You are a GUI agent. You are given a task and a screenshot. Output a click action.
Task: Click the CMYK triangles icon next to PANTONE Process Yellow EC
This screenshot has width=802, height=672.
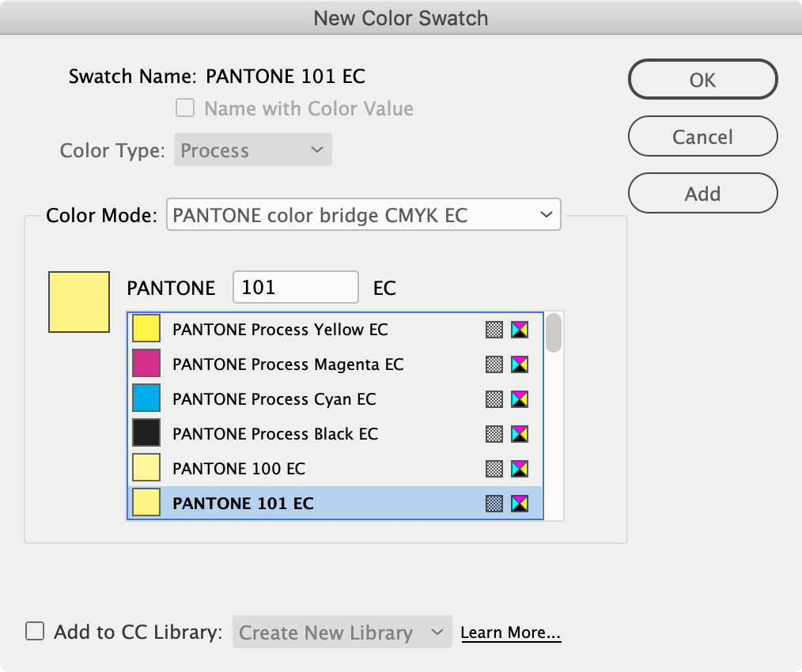(520, 330)
